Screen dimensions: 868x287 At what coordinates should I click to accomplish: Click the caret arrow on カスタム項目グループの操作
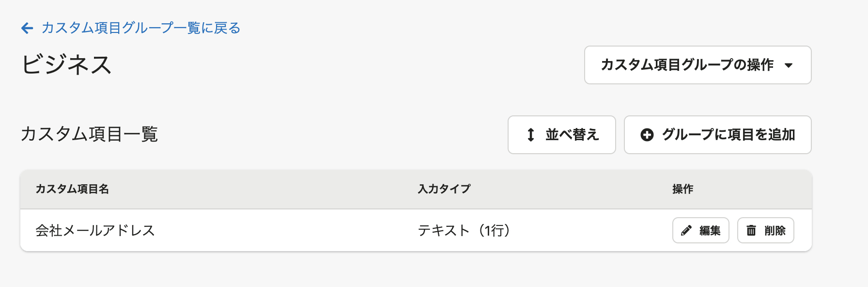[x=789, y=65]
